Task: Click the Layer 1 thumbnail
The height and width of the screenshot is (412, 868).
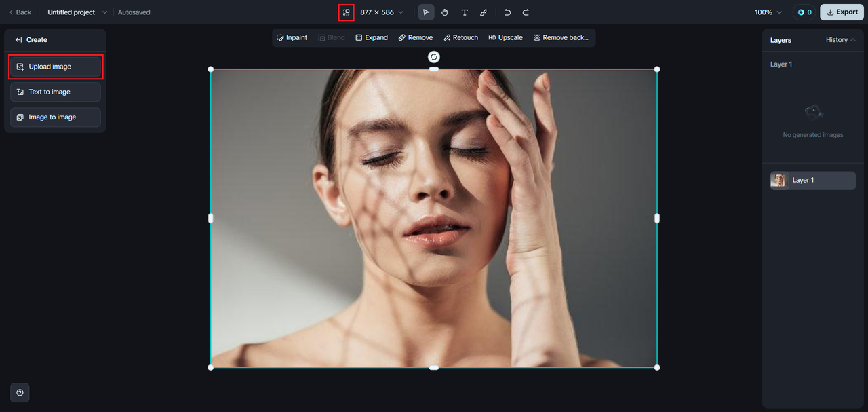Action: click(779, 181)
